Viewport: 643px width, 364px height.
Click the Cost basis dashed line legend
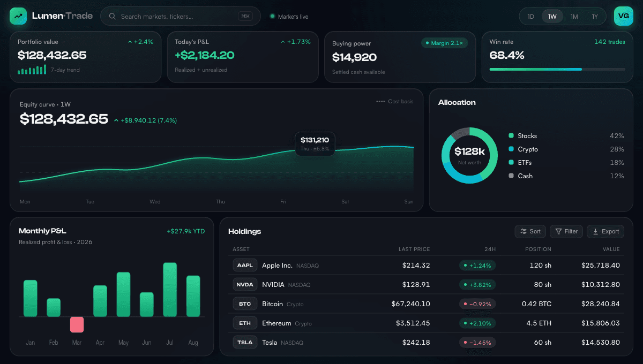click(395, 101)
